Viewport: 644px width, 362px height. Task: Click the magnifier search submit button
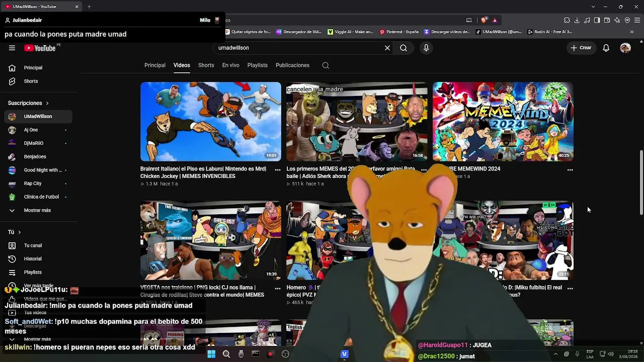pyautogui.click(x=404, y=48)
